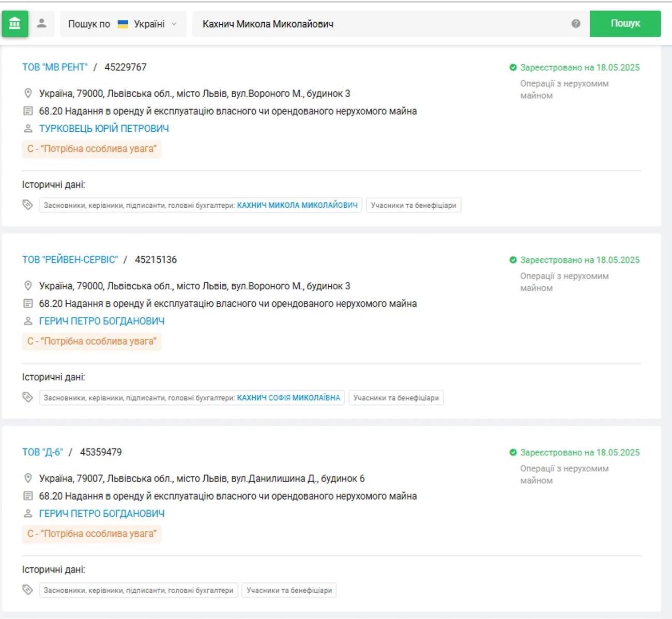Click the Ukraine flag in the search scope selector

pyautogui.click(x=123, y=24)
